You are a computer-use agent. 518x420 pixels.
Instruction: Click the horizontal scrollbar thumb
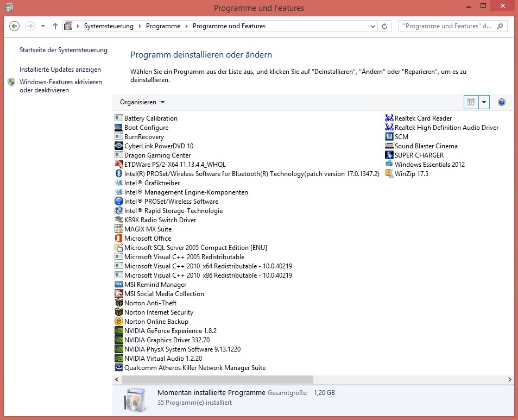[217, 379]
